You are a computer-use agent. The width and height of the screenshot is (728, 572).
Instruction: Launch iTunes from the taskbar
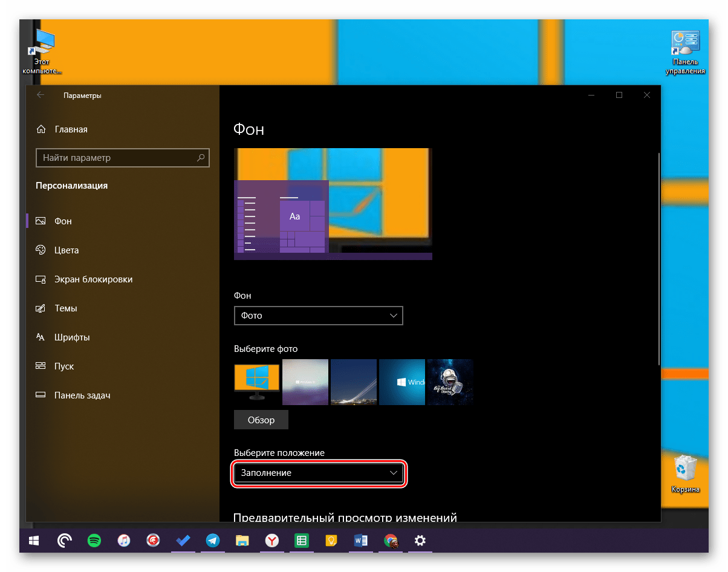123,540
